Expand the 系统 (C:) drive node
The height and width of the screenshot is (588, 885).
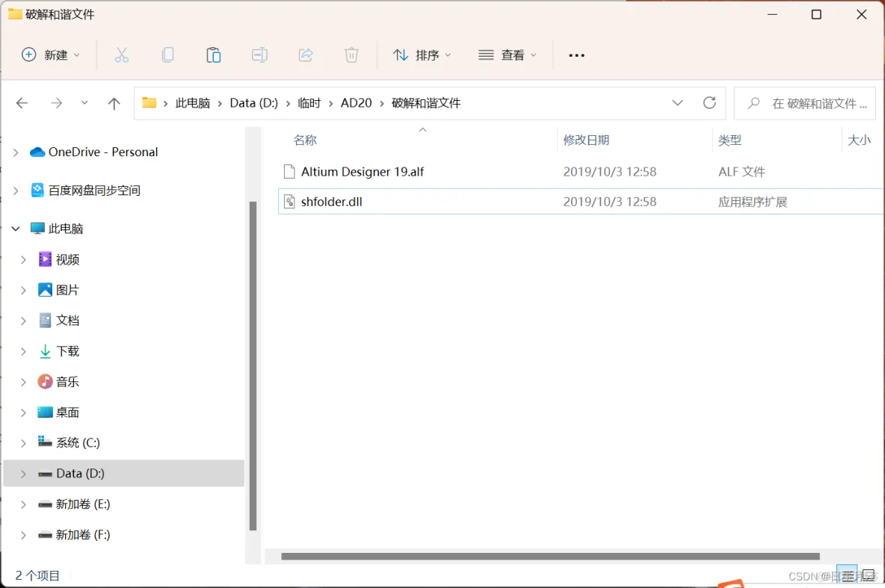tap(23, 443)
